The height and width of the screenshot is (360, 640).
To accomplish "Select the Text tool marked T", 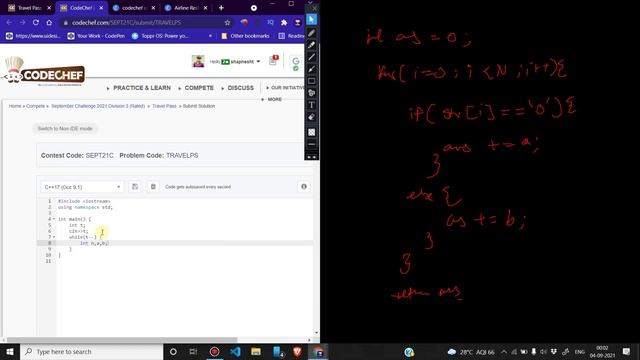I will click(311, 105).
